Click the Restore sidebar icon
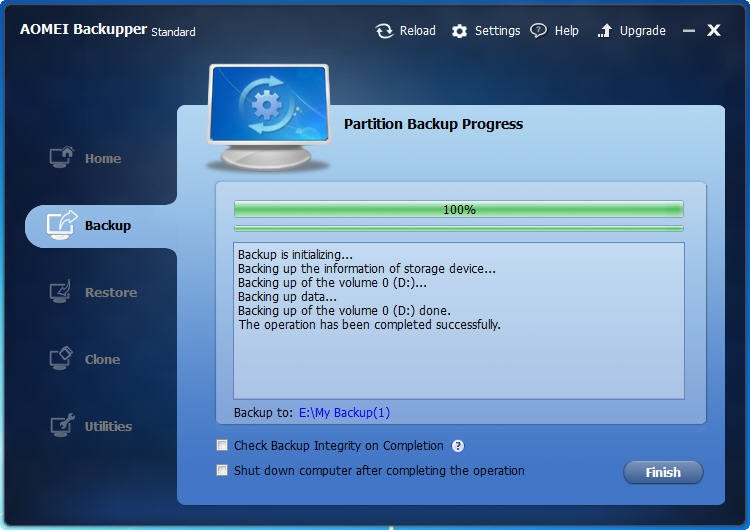This screenshot has width=750, height=530. [61, 291]
